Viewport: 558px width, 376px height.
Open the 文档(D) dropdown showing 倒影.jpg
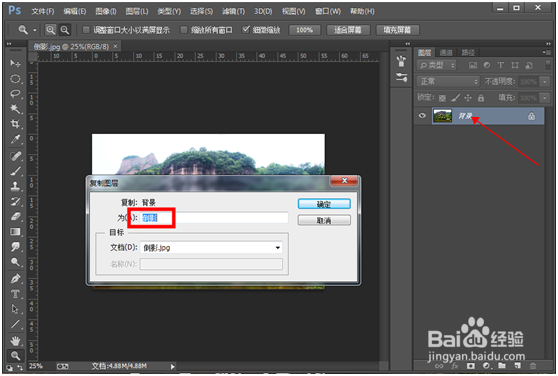(x=211, y=248)
